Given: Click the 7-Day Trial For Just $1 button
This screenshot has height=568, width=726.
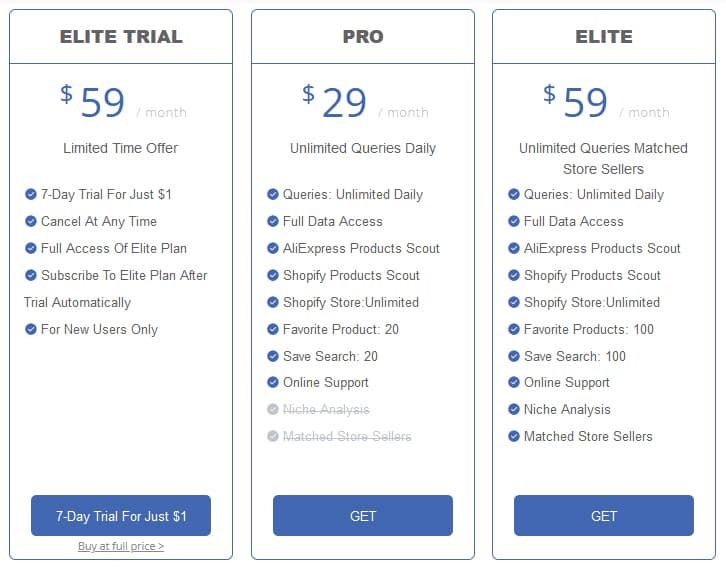Looking at the screenshot, I should pyautogui.click(x=121, y=516).
